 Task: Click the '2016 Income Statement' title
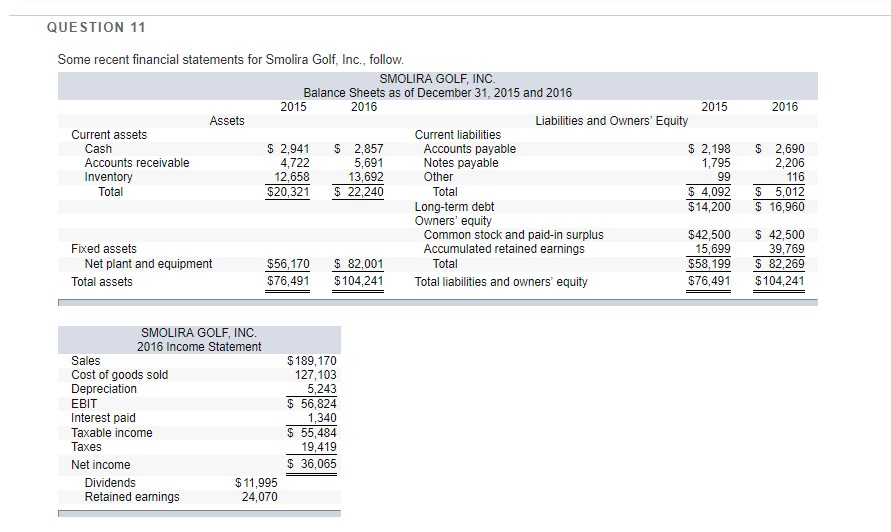click(x=199, y=347)
